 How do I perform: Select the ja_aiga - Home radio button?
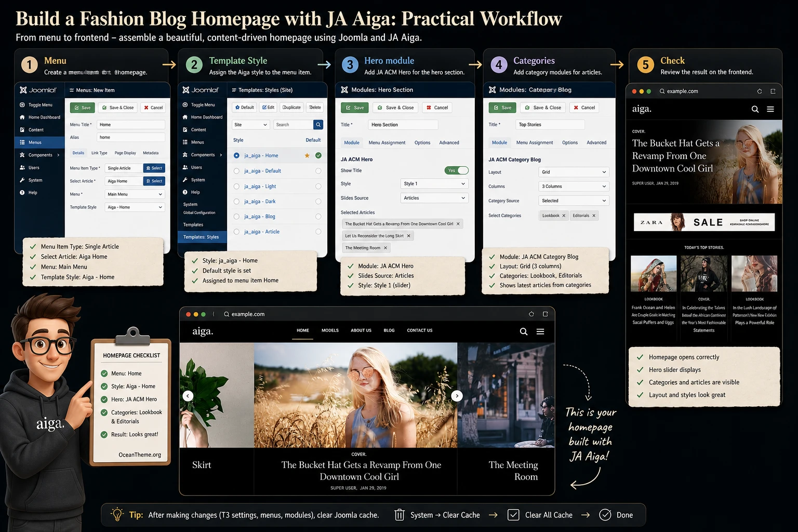pos(236,155)
